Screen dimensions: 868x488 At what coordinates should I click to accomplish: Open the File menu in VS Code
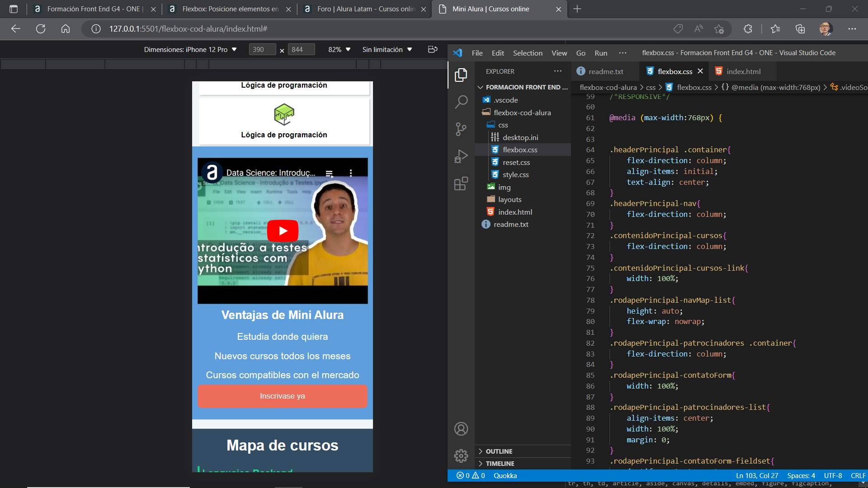pos(477,53)
